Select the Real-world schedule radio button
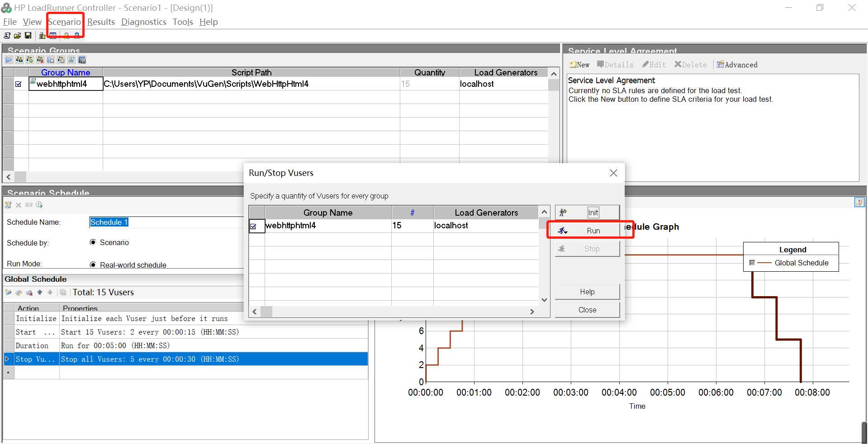Image resolution: width=868 pixels, height=444 pixels. (x=93, y=265)
